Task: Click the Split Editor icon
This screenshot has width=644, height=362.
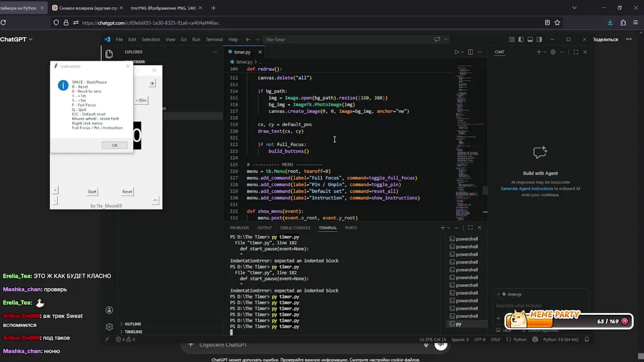Action: [470, 52]
